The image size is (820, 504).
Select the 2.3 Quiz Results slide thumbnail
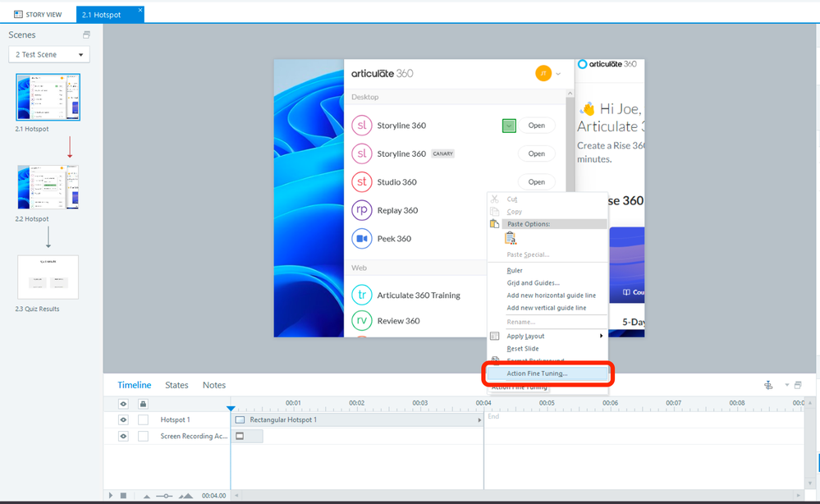pos(48,277)
